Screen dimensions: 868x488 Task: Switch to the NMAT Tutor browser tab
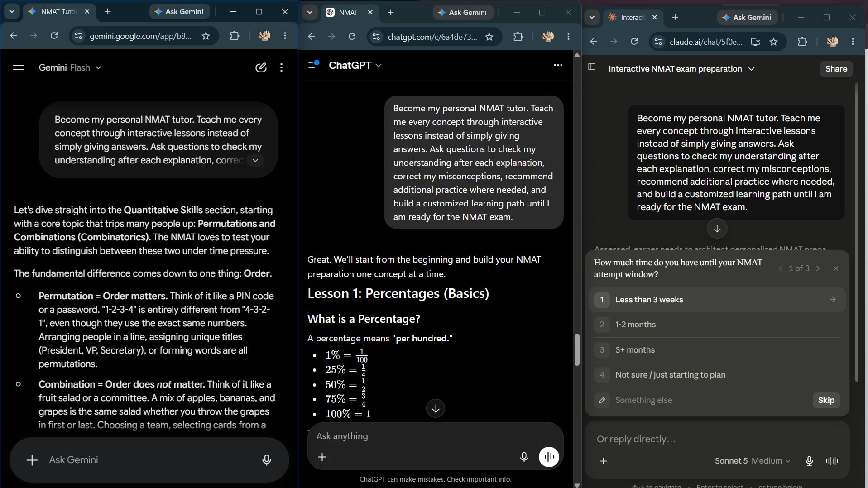pyautogui.click(x=59, y=12)
